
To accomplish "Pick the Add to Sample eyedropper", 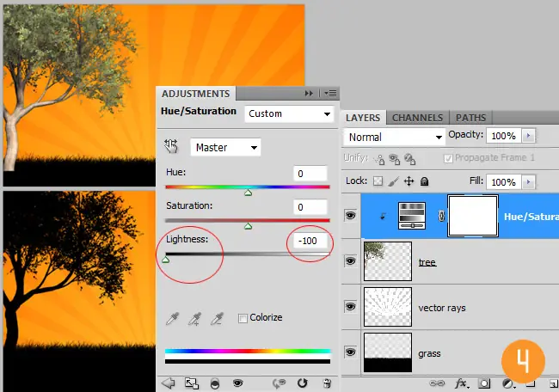I will tap(194, 319).
